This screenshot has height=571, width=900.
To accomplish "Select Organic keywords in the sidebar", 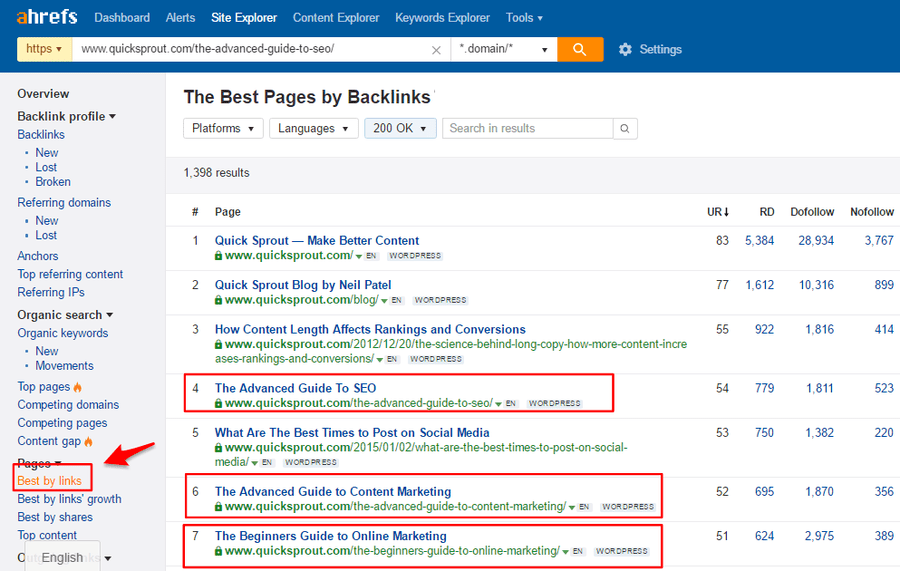I will pos(63,333).
